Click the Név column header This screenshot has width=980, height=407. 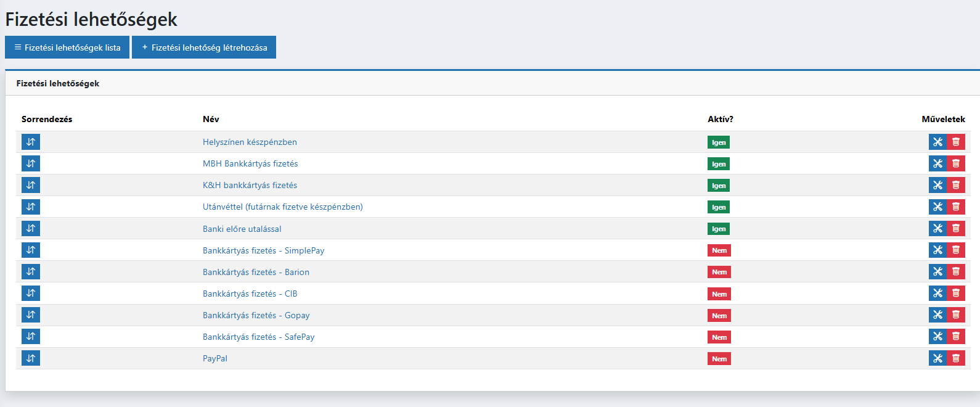[x=211, y=119]
